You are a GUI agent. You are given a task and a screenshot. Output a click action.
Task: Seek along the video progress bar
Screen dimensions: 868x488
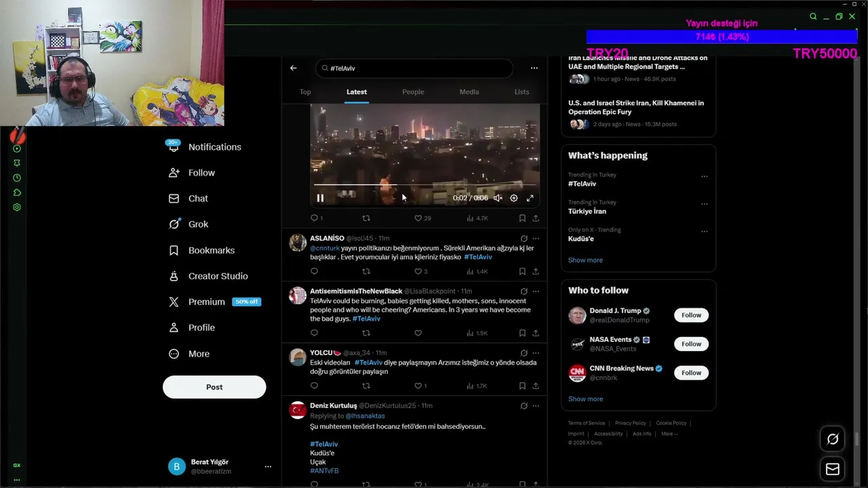(x=425, y=184)
